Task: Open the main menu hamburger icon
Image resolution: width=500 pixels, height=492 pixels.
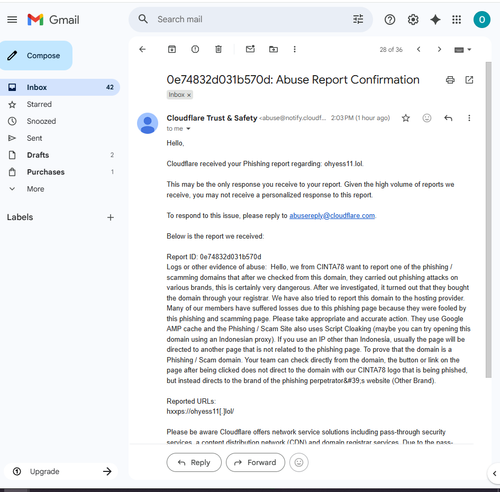Action: click(x=12, y=20)
